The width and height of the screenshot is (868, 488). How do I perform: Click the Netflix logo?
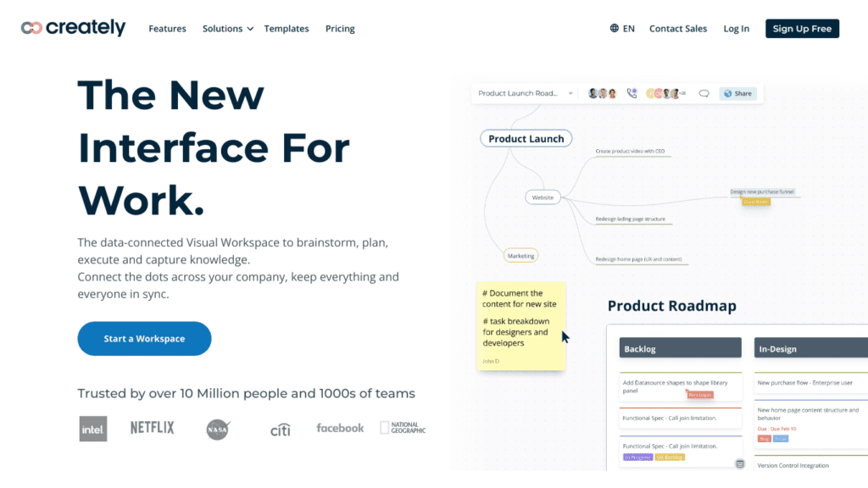pos(152,428)
